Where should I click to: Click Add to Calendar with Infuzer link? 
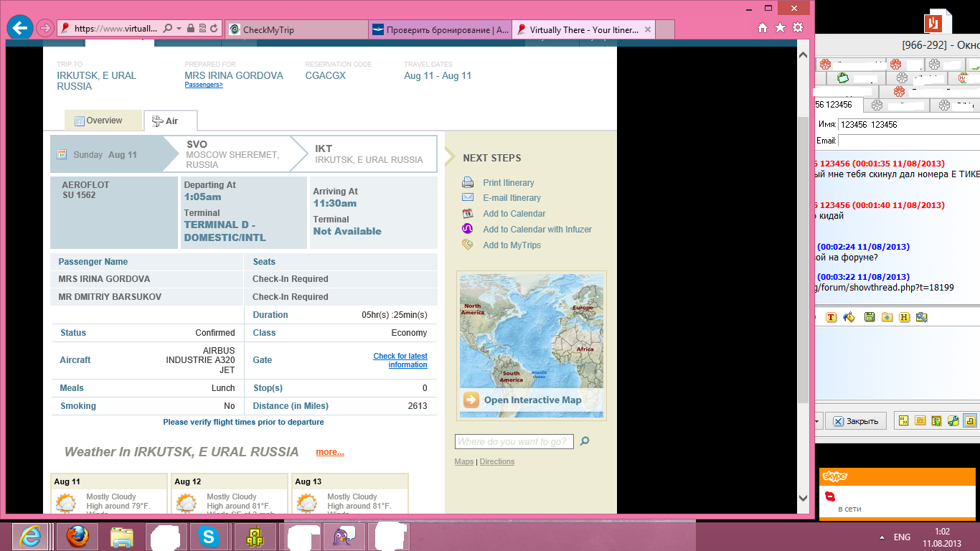(x=537, y=230)
